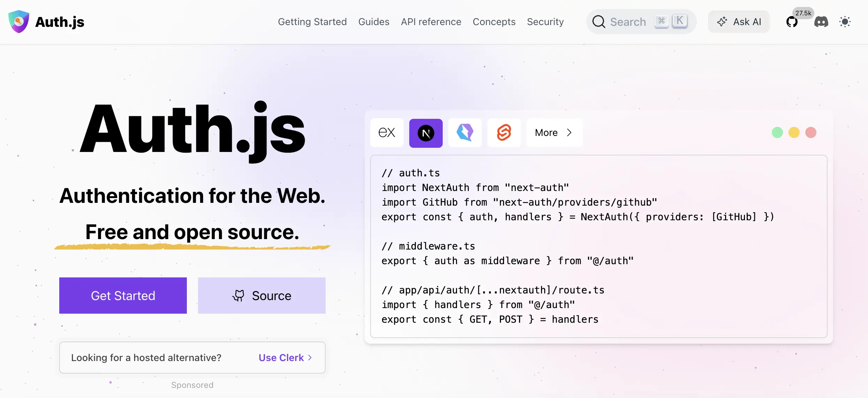Select the Qwik framework icon
The image size is (868, 398).
[x=465, y=133]
